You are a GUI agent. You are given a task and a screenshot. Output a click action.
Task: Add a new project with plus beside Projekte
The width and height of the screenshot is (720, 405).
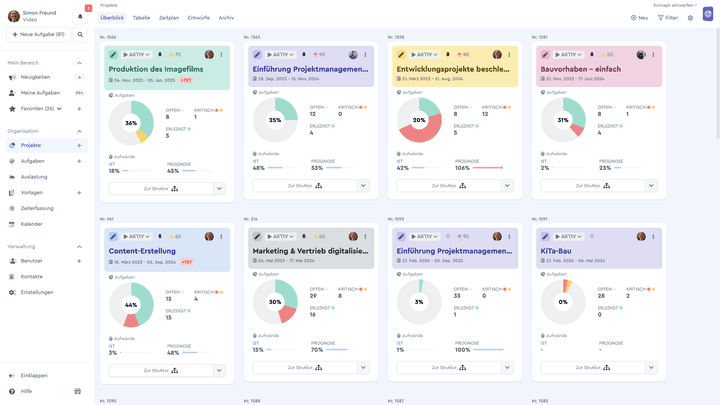79,146
